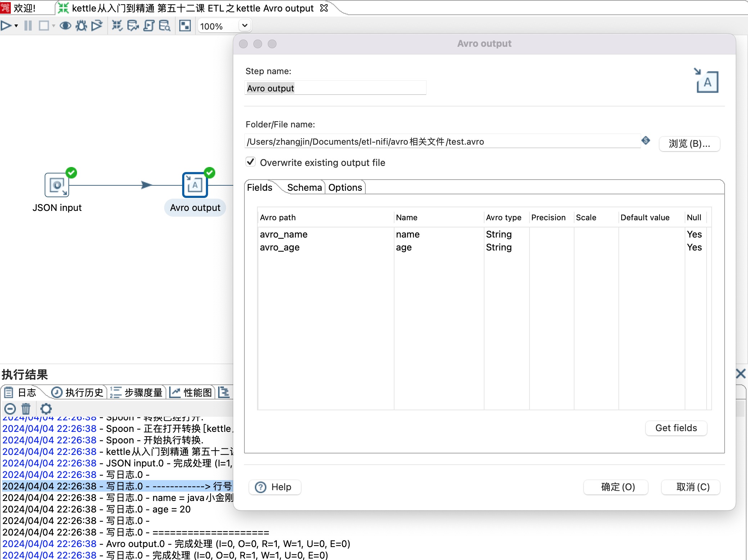748x560 pixels.
Task: Stop the transformation using the stop icon
Action: [x=44, y=26]
